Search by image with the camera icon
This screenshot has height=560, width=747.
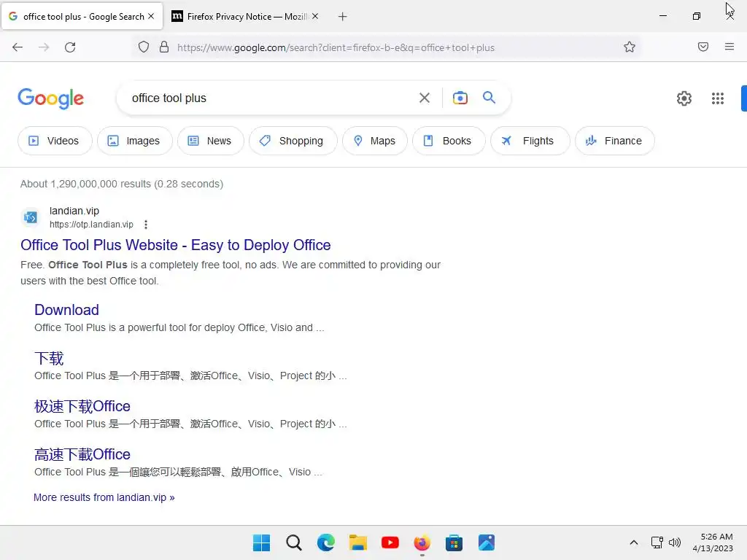[x=460, y=98]
